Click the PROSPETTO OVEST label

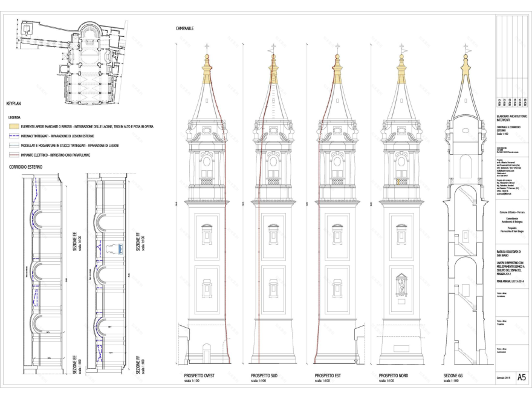pos(199,376)
